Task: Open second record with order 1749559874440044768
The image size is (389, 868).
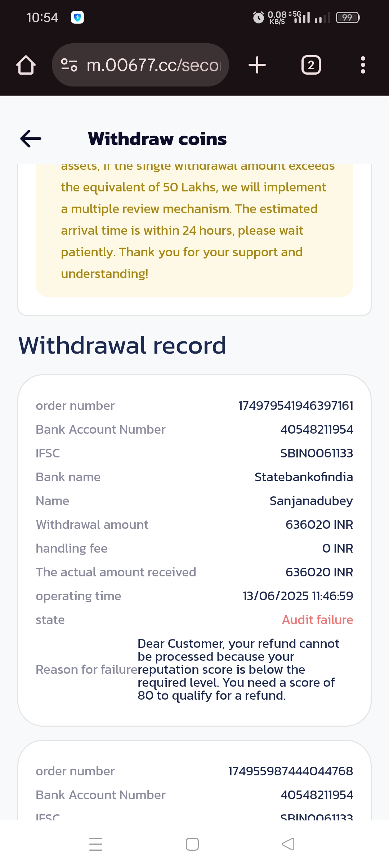Action: (290, 771)
